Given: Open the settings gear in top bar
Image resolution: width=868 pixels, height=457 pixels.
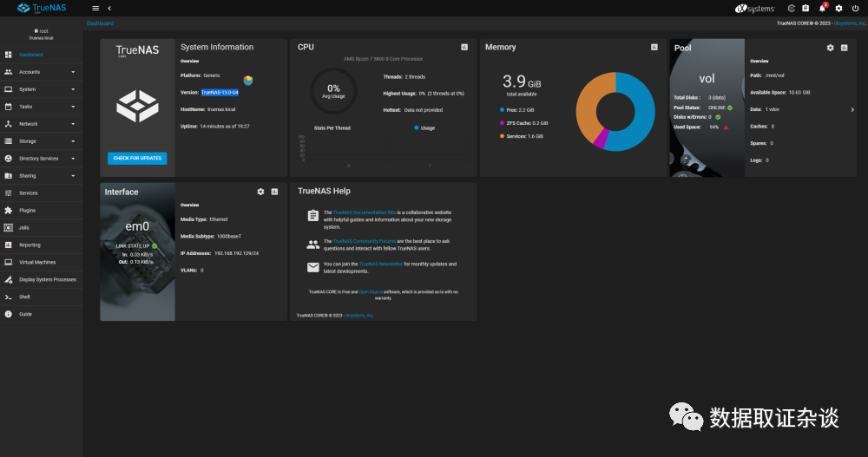Looking at the screenshot, I should point(838,9).
